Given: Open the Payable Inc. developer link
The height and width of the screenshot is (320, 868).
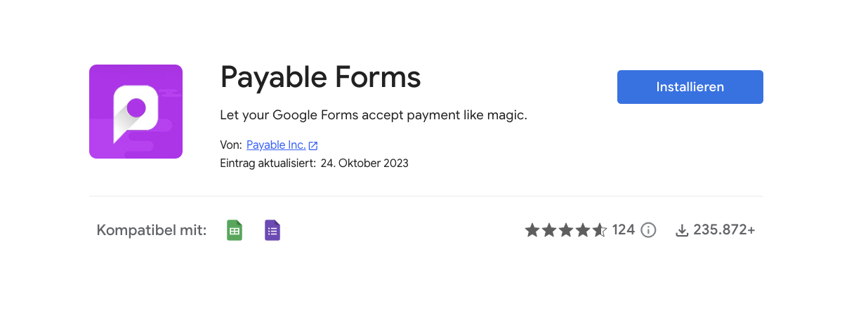Looking at the screenshot, I should tap(276, 145).
